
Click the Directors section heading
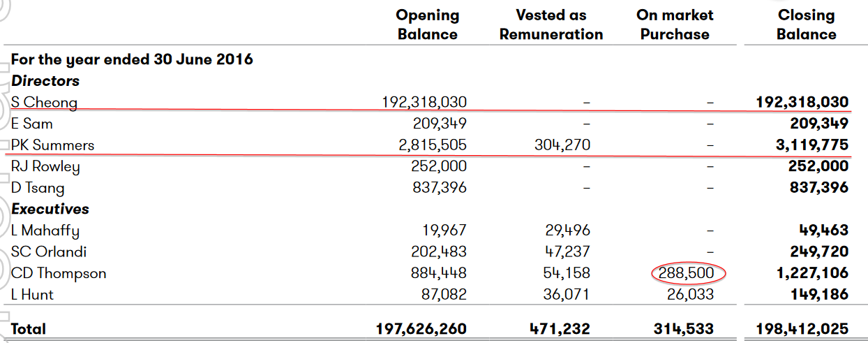[x=45, y=81]
